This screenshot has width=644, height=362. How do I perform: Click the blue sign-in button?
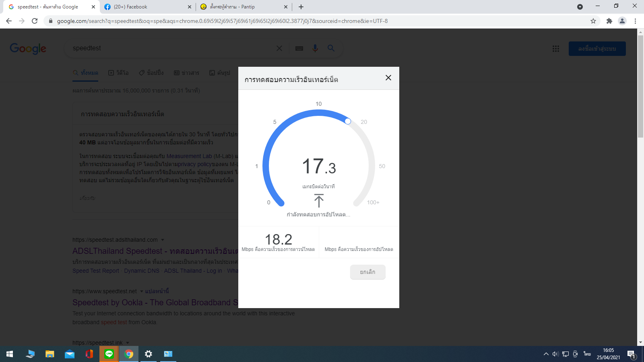tap(597, 49)
